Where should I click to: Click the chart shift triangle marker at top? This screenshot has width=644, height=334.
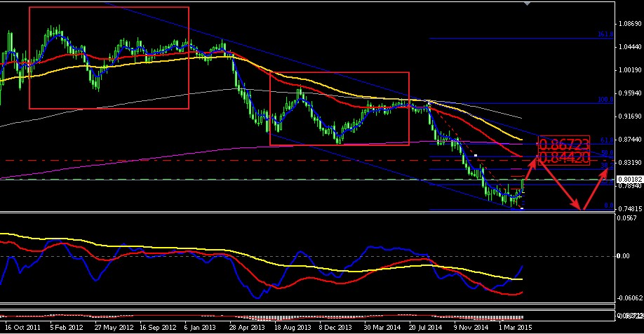[527, 4]
